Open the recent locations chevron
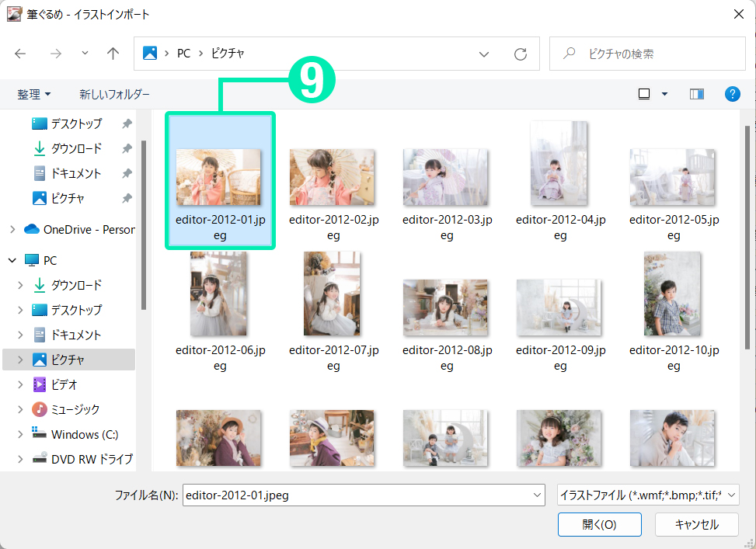The height and width of the screenshot is (549, 756). pos(85,54)
